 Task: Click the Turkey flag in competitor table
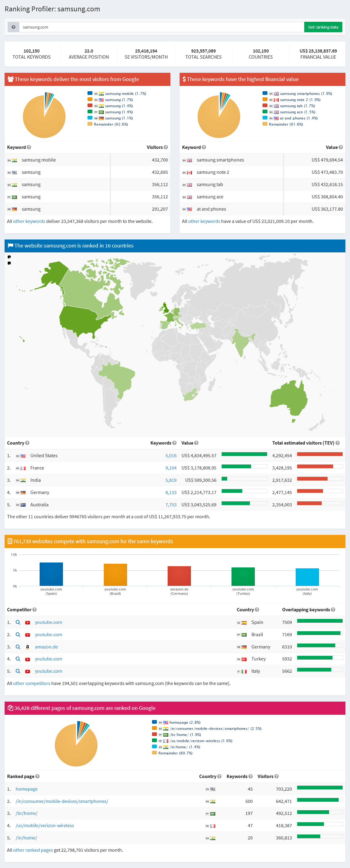point(244,659)
